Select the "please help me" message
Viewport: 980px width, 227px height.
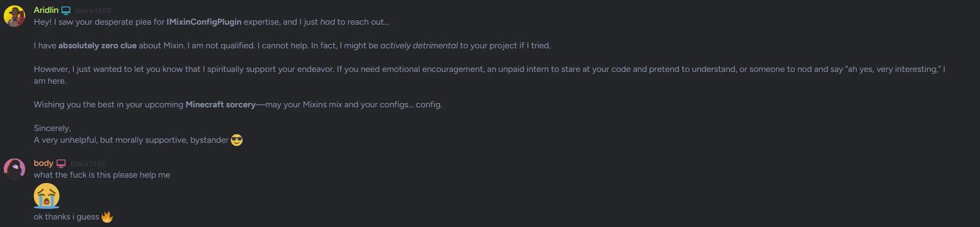point(102,175)
